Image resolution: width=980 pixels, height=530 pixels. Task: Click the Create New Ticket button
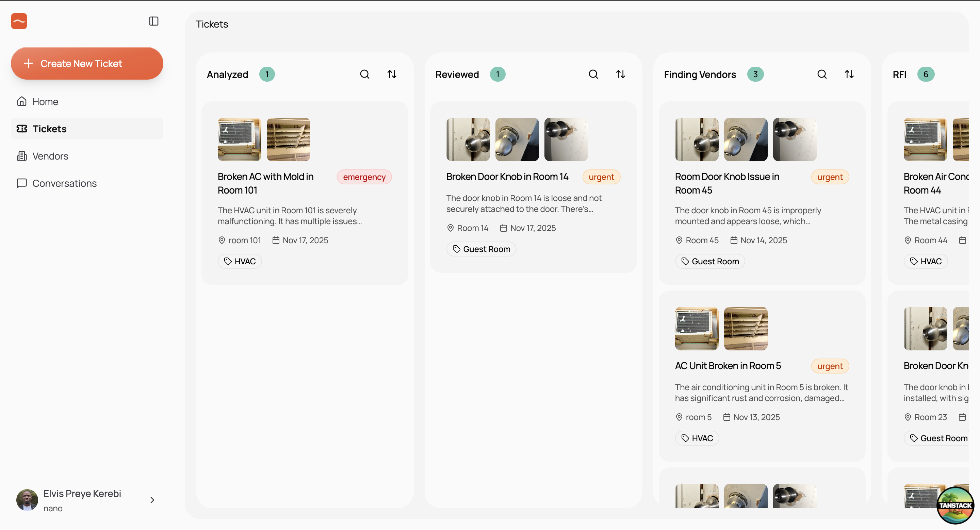[x=87, y=64]
